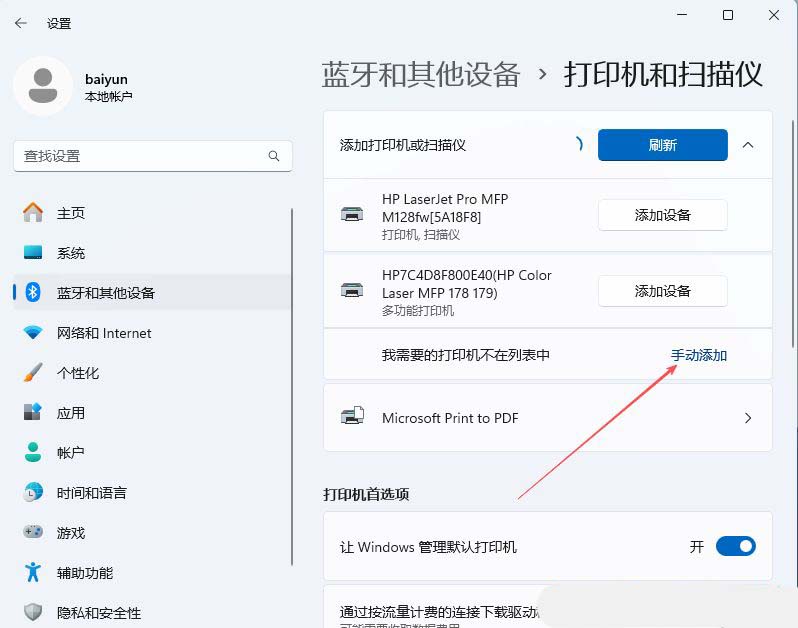
Task: Add device for HP Color Laser MFP 178 179
Action: coord(663,291)
